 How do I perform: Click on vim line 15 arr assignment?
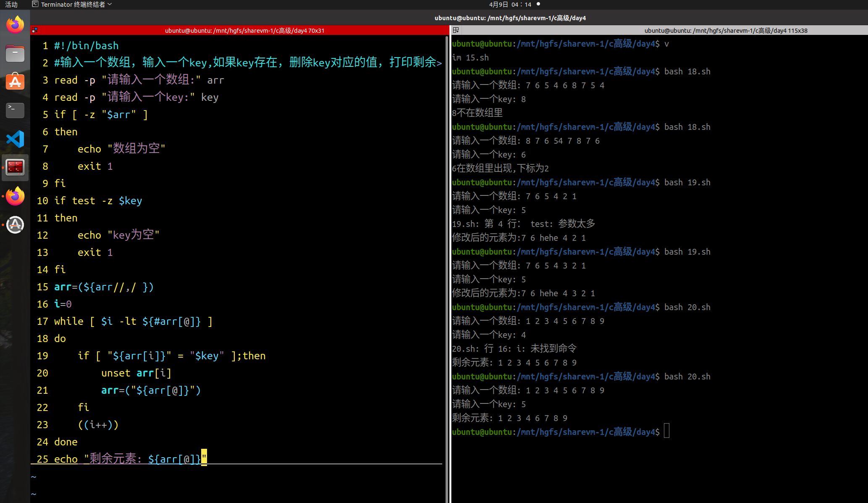point(104,287)
